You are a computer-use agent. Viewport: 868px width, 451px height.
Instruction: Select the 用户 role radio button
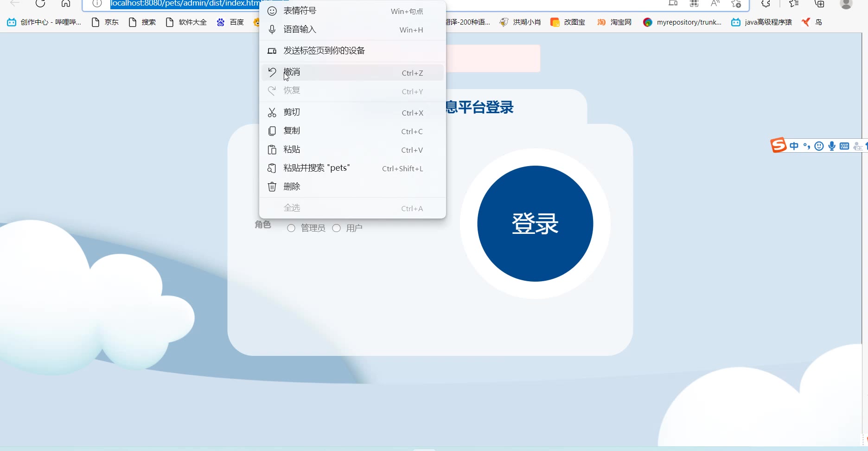(x=337, y=228)
